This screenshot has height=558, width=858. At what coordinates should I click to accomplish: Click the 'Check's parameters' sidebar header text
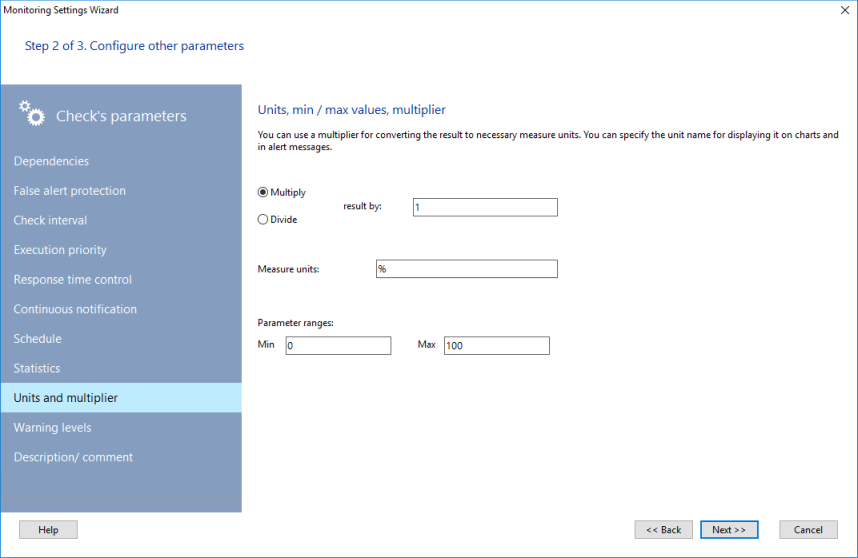coord(121,116)
